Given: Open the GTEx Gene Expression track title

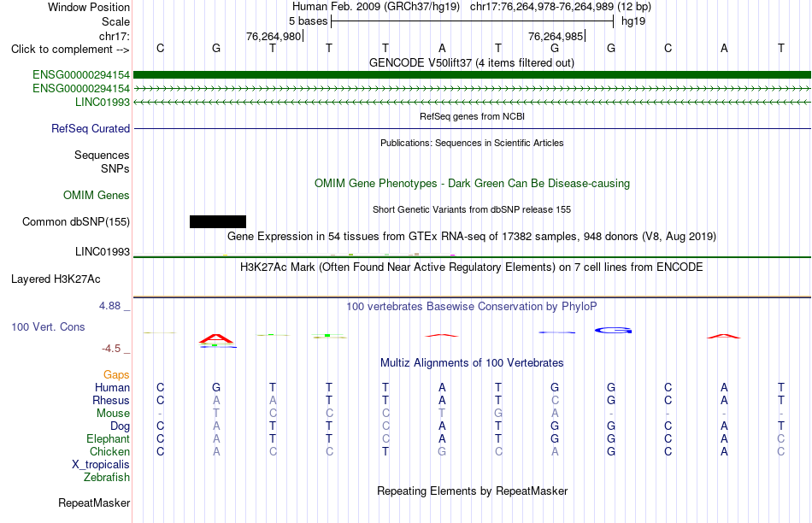Looking at the screenshot, I should 472,237.
